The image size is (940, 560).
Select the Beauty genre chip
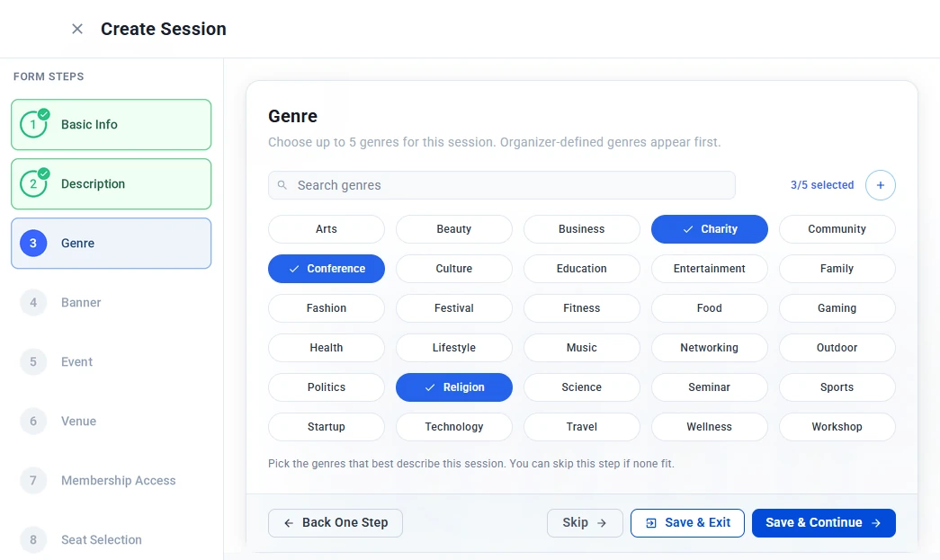pos(454,229)
